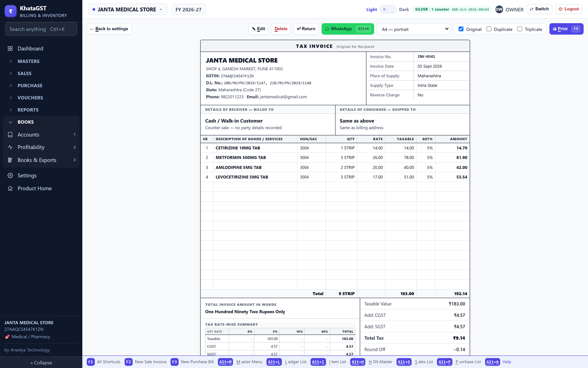Open Dashboard from the grid icon

[10, 49]
